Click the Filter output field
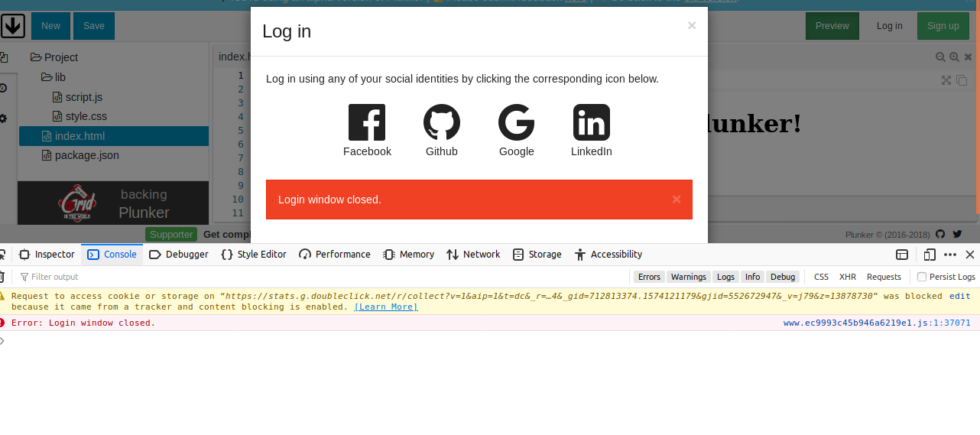 coord(323,277)
